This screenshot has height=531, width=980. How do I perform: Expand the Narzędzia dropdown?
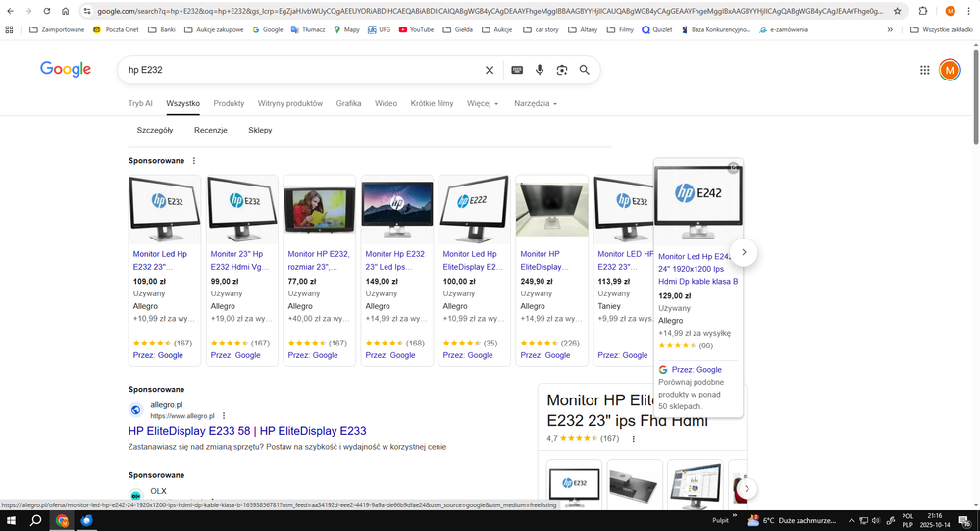(x=535, y=103)
